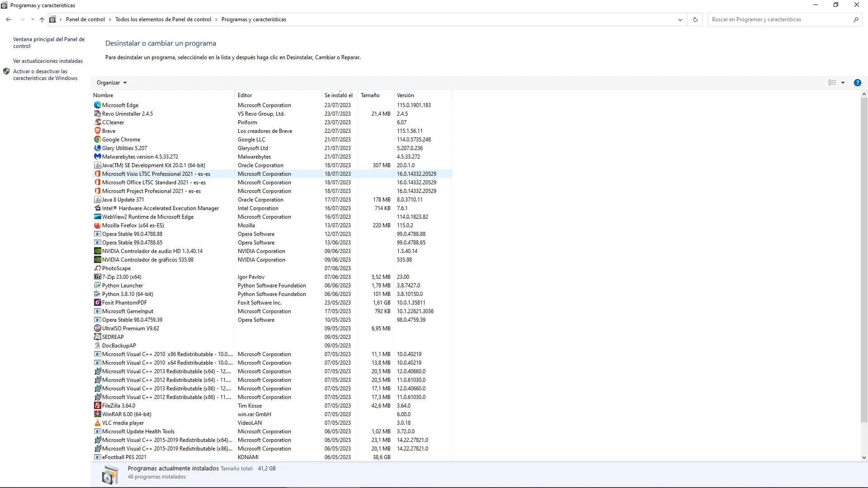This screenshot has height=488, width=868.
Task: Click the WinRAR 6.00 icon
Action: pos(97,414)
